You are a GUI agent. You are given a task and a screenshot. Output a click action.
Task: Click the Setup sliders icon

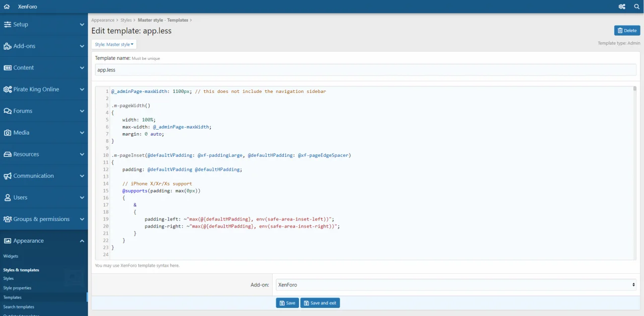(8, 25)
